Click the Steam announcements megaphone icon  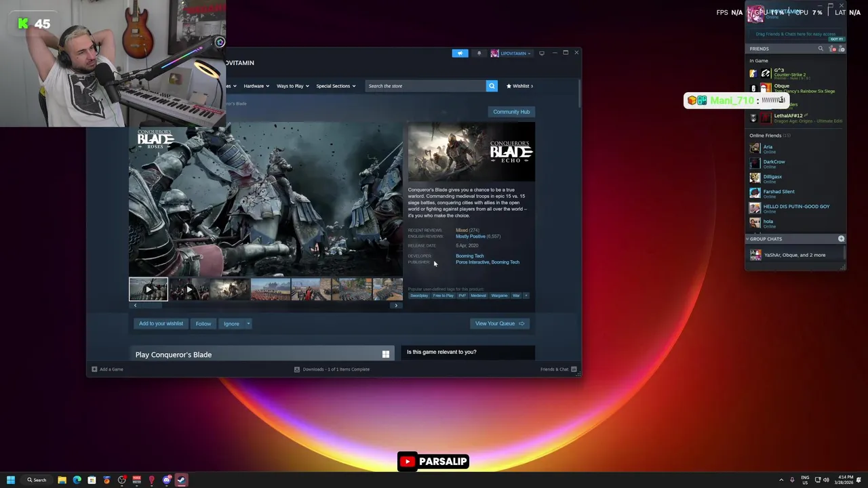(460, 53)
